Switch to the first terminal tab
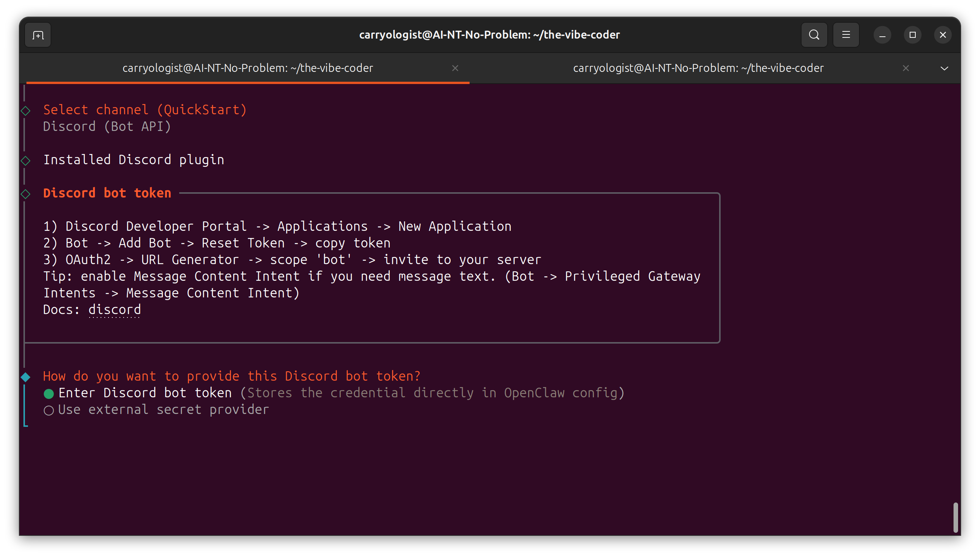 click(x=248, y=68)
